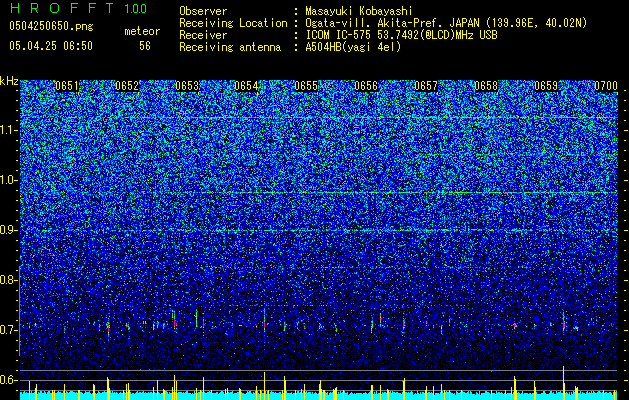Click the Receiving Location label

[233, 24]
